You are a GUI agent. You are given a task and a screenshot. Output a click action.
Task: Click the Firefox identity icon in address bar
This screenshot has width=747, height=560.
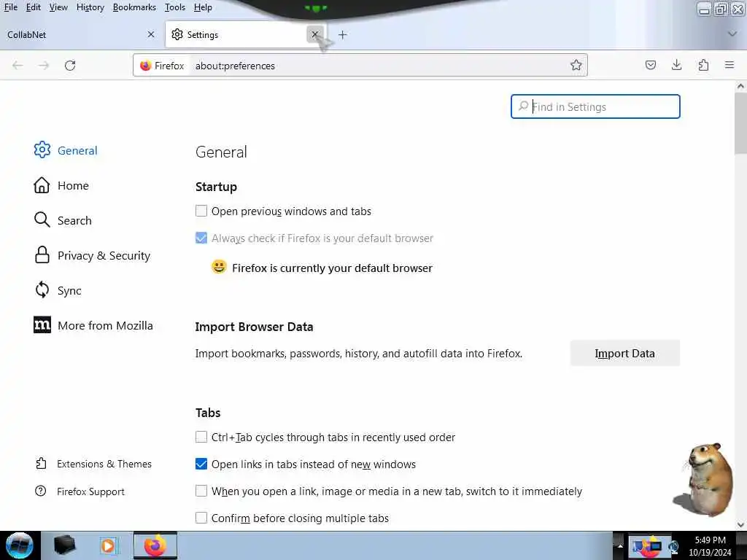coord(162,66)
